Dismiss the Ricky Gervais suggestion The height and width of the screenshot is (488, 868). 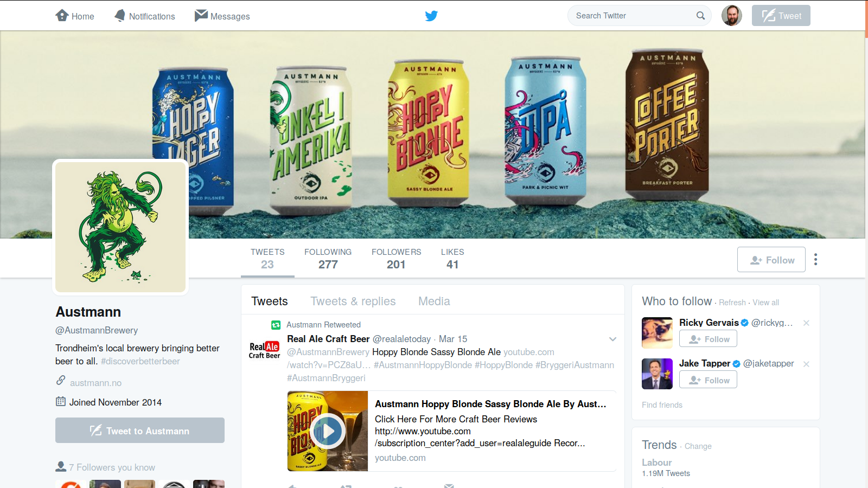pos(806,323)
